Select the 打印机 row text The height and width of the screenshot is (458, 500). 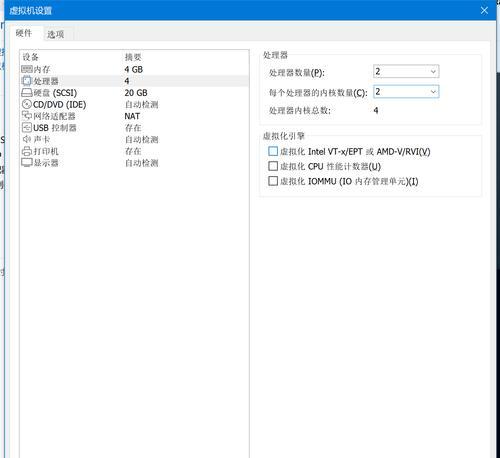[x=46, y=151]
